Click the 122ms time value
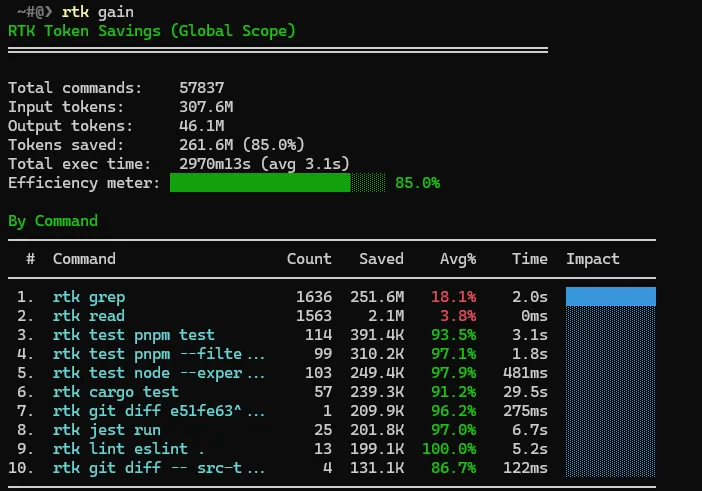The image size is (702, 491). click(526, 468)
